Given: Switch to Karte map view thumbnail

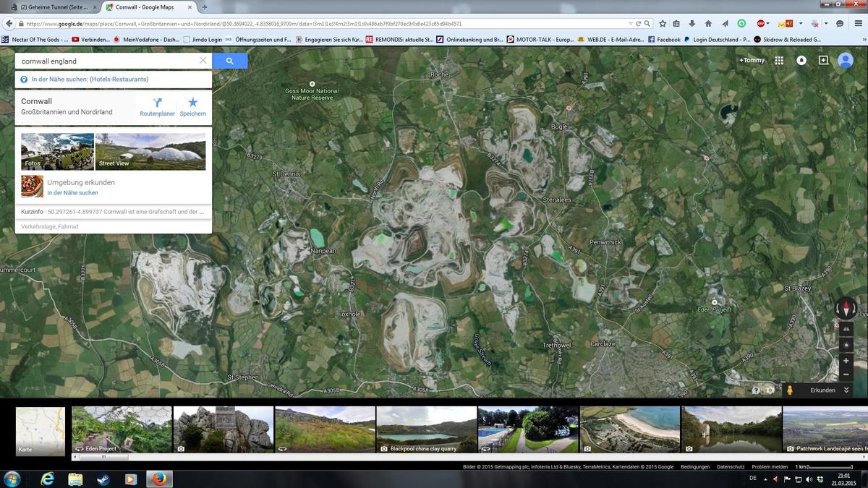Looking at the screenshot, I should [41, 431].
